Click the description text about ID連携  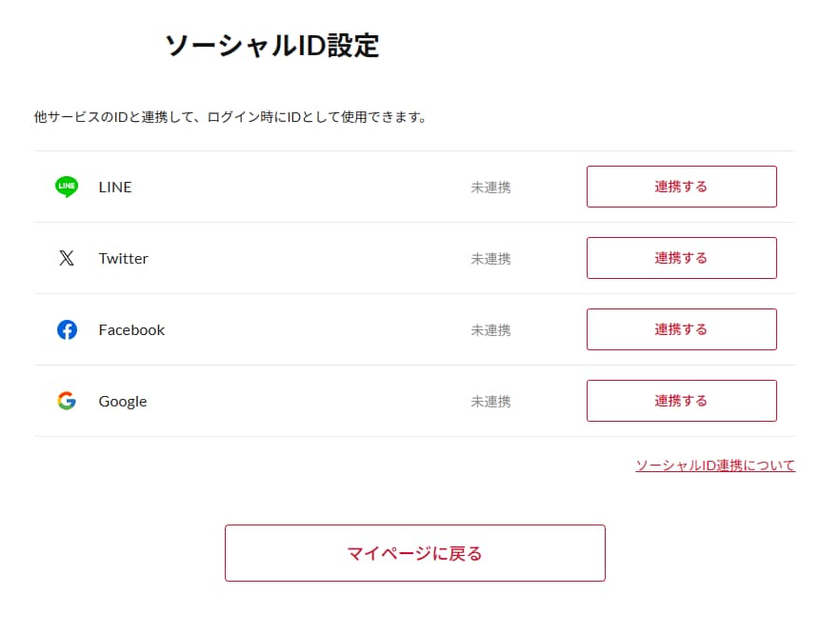[230, 117]
